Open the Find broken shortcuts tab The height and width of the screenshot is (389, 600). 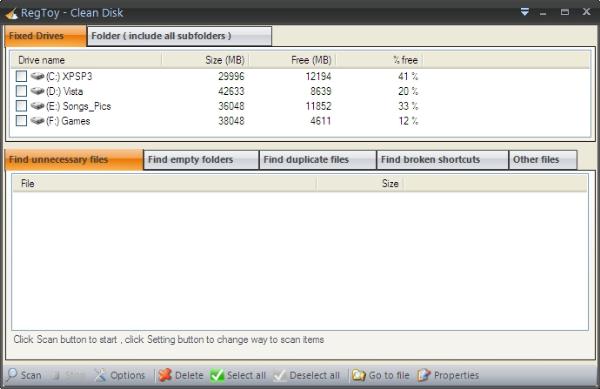(x=442, y=160)
